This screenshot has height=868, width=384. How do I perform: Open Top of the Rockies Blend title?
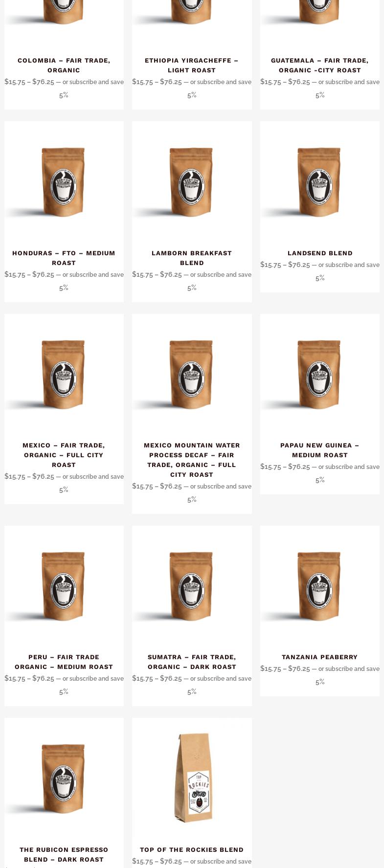(x=192, y=849)
